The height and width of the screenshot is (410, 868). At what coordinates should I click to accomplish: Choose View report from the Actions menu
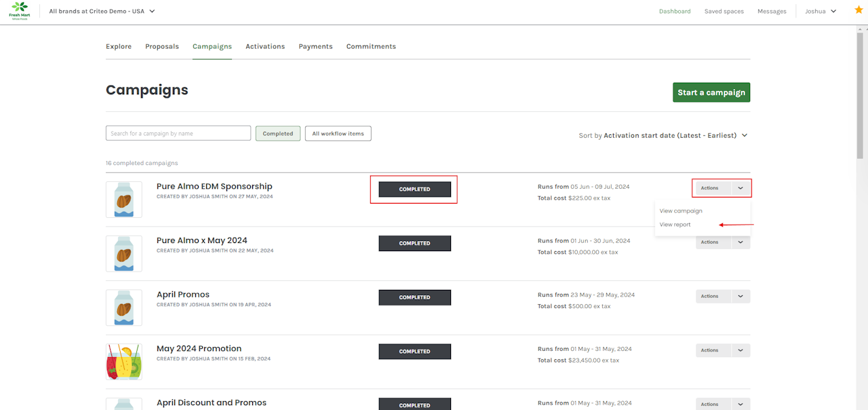tap(675, 225)
